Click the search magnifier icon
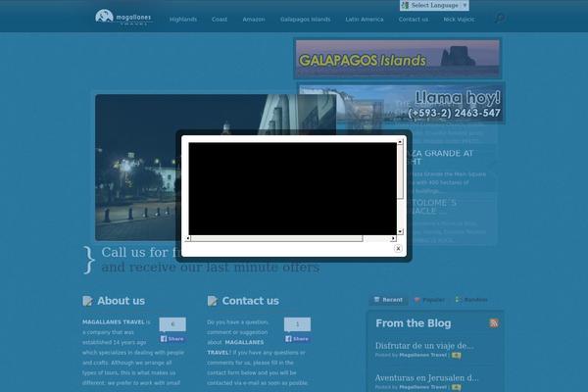The width and height of the screenshot is (588, 392). point(500,18)
